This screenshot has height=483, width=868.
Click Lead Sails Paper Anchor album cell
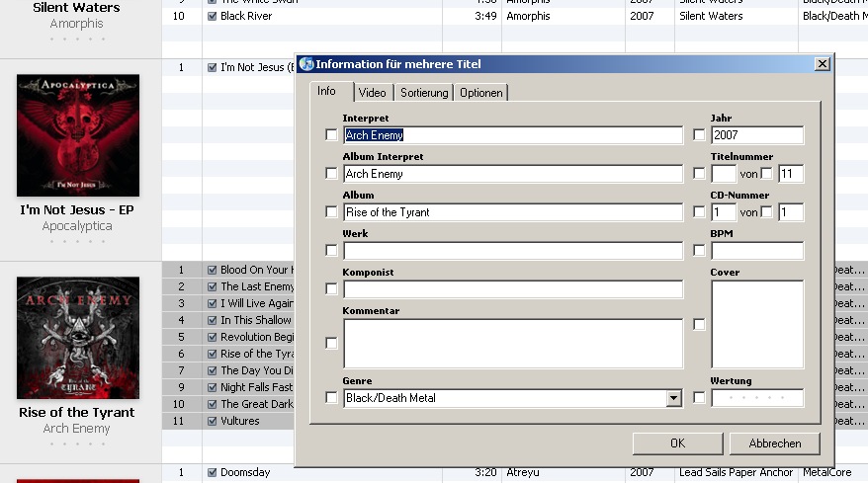click(x=736, y=472)
